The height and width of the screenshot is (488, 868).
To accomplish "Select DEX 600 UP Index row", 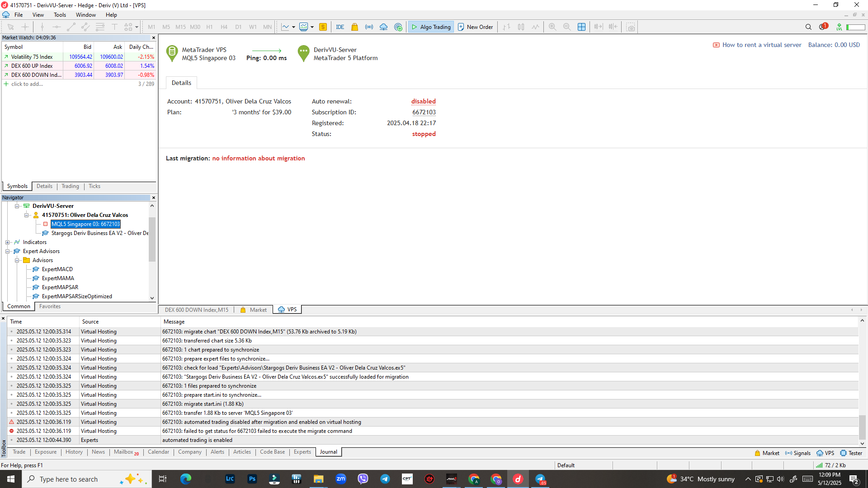I will pos(79,66).
